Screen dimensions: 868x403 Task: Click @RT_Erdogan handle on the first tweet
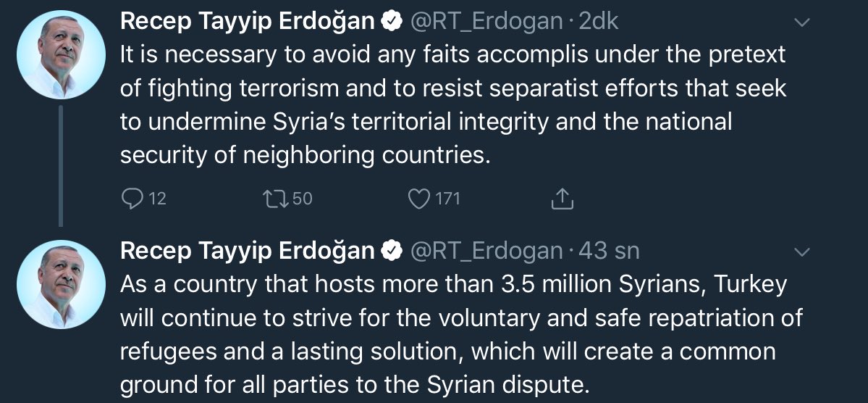[486, 22]
